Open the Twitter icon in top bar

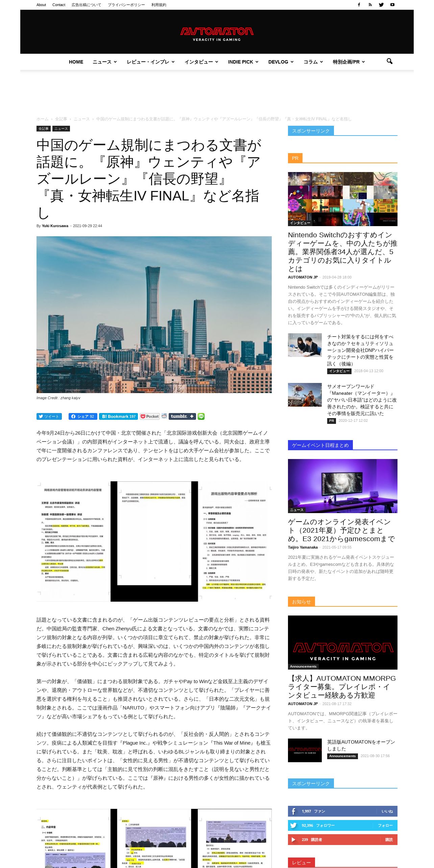pyautogui.click(x=381, y=5)
